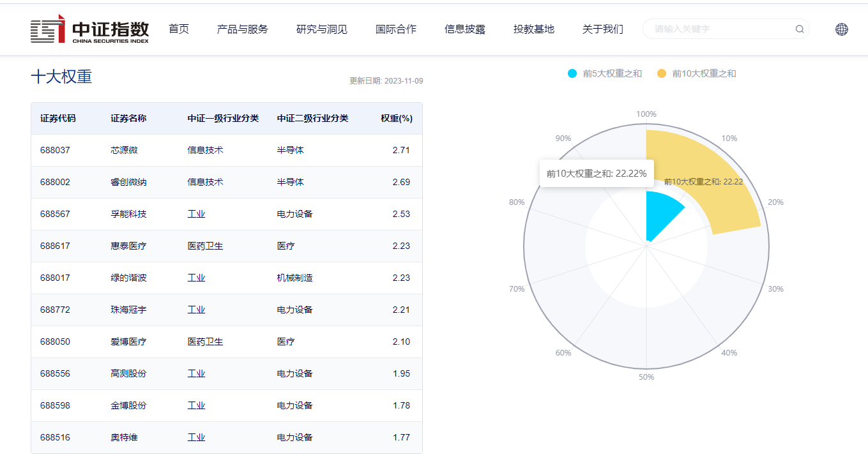
Task: Open the 首页 menu item
Action: (178, 29)
